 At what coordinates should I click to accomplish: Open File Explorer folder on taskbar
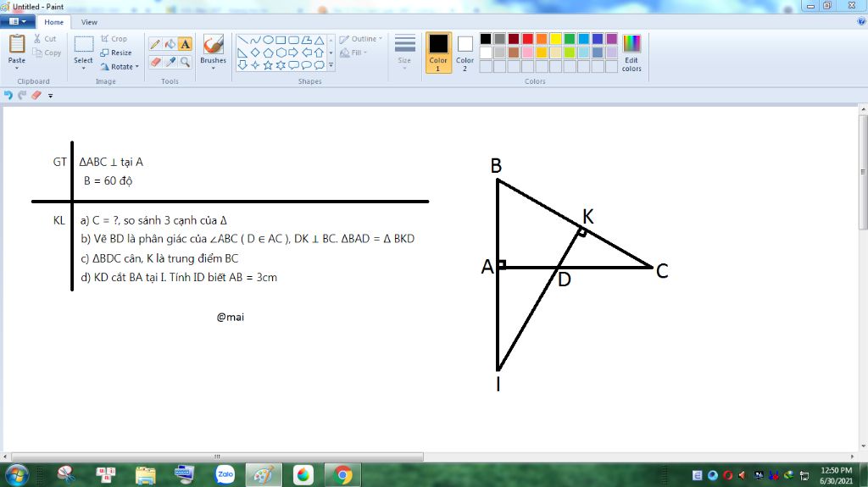click(x=146, y=475)
